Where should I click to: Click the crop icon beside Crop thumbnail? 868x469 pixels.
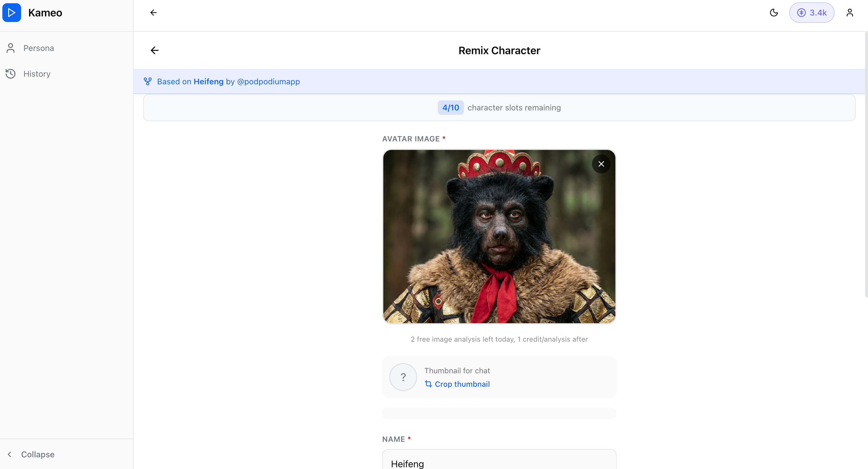[429, 384]
